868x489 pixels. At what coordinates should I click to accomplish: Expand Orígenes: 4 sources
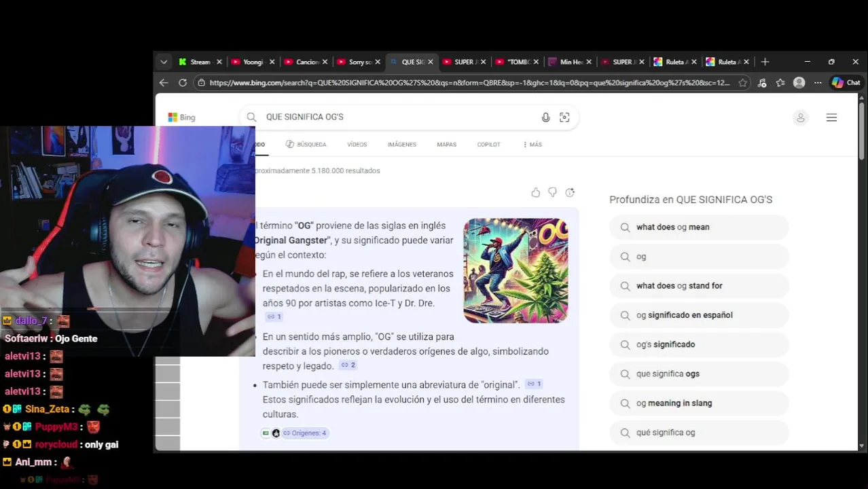point(305,433)
